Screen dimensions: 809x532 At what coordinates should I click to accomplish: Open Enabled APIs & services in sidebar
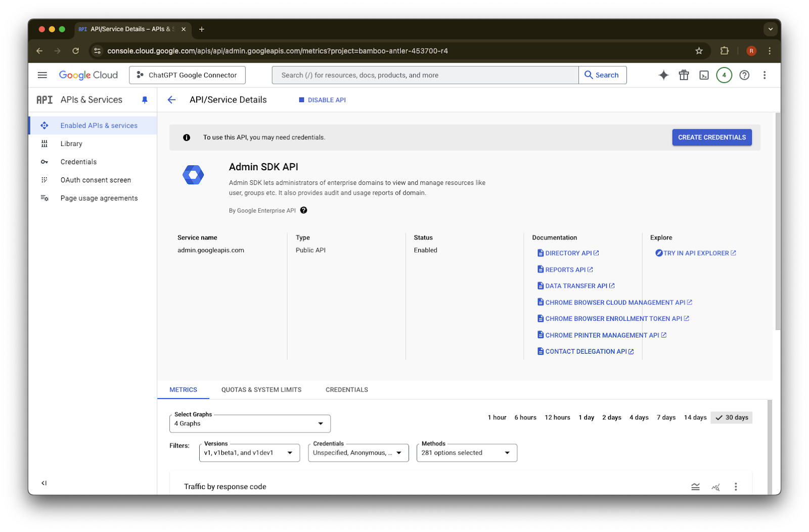93,125
